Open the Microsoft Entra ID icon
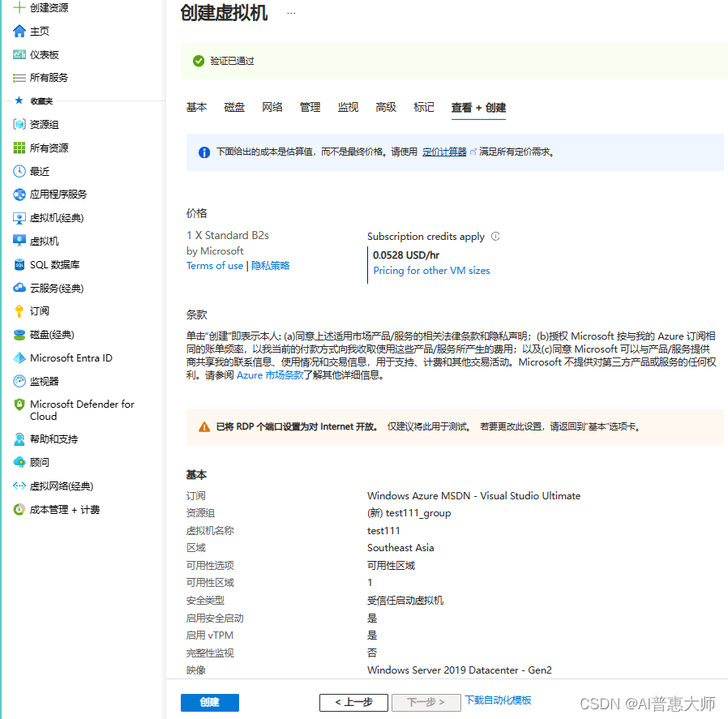This screenshot has width=728, height=719. click(19, 357)
